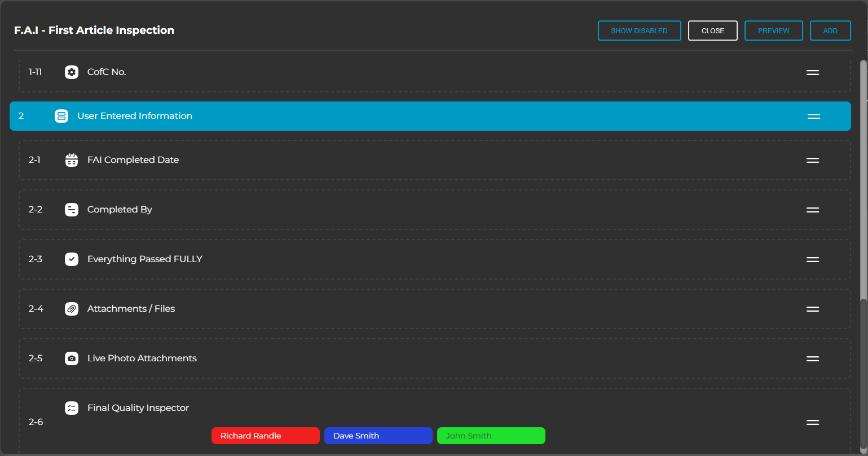Grab the drag handle on CofC No. row
The height and width of the screenshot is (456, 868).
click(813, 72)
